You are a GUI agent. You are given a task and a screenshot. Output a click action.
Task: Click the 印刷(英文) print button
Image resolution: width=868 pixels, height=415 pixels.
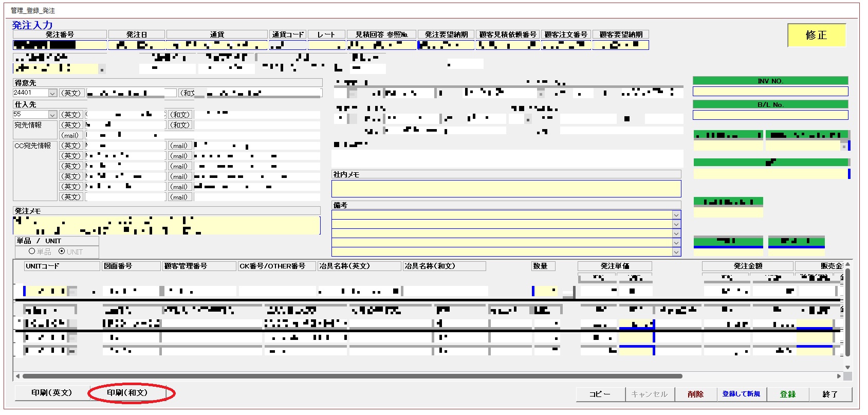pyautogui.click(x=51, y=393)
